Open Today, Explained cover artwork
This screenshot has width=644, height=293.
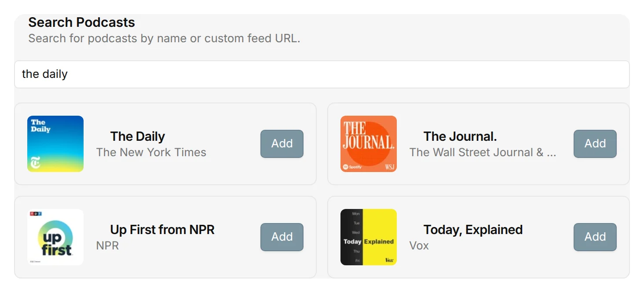(369, 237)
